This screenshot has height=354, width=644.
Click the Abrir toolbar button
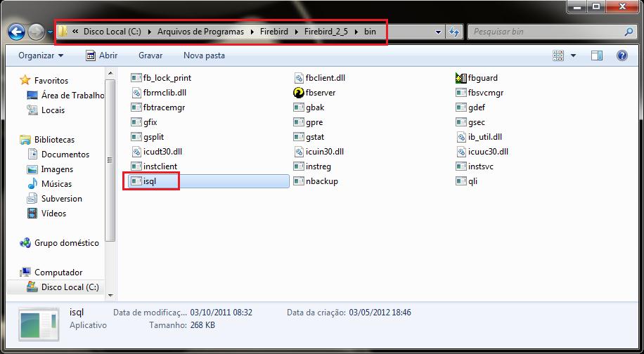click(102, 55)
